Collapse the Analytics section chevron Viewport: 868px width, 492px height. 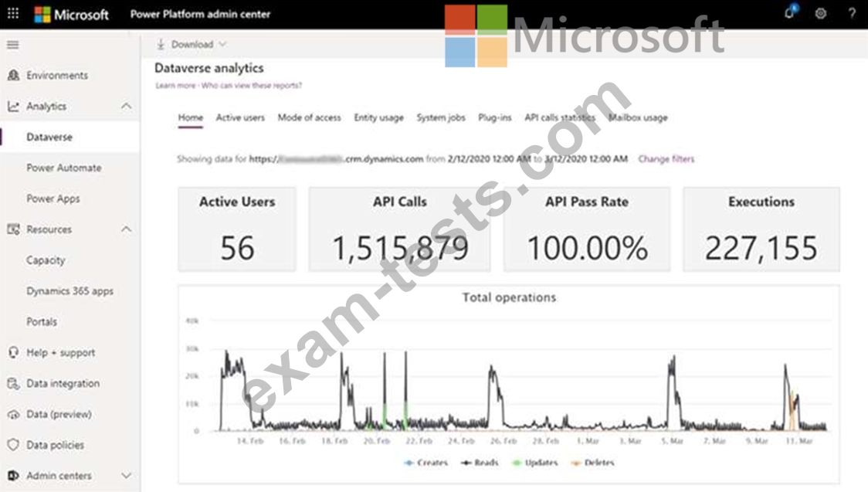coord(126,106)
